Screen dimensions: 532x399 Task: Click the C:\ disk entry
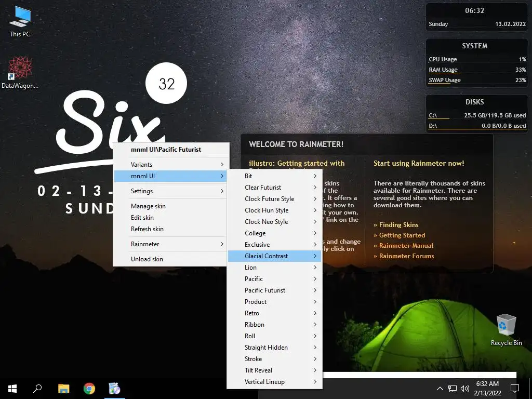coord(477,115)
